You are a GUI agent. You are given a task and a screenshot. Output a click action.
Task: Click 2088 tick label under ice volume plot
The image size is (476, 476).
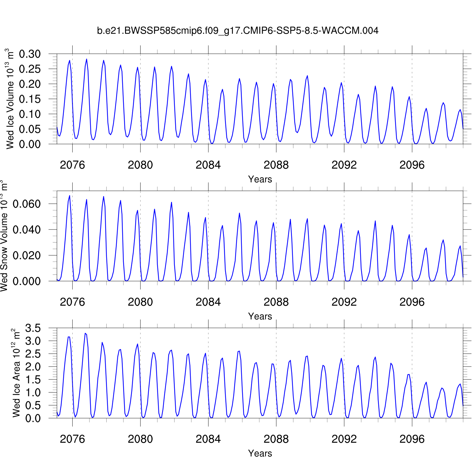tap(276, 165)
